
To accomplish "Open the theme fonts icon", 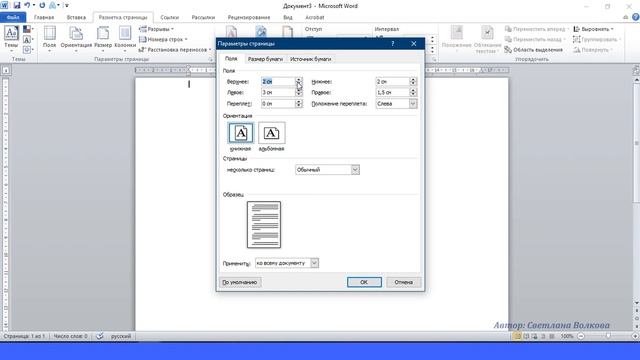I will click(x=27, y=40).
